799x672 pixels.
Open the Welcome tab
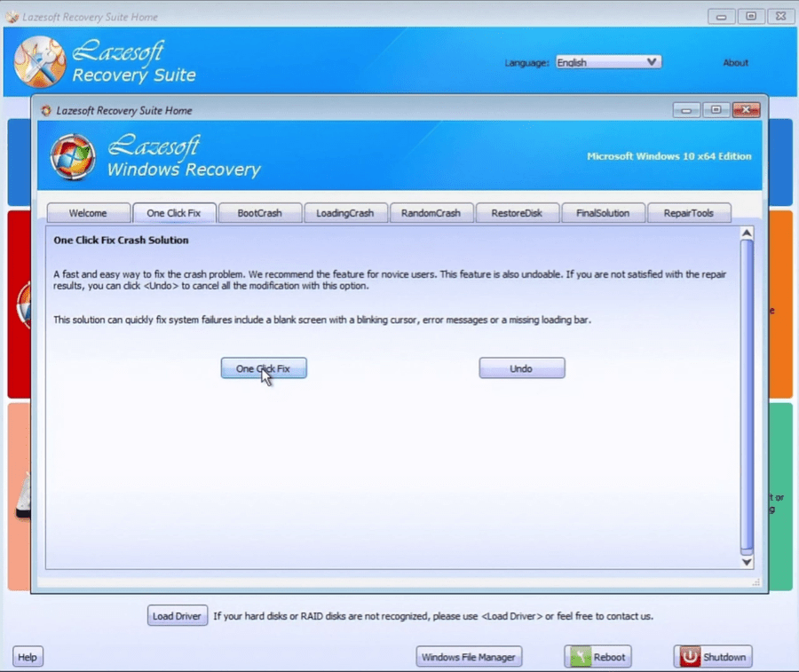pos(88,213)
